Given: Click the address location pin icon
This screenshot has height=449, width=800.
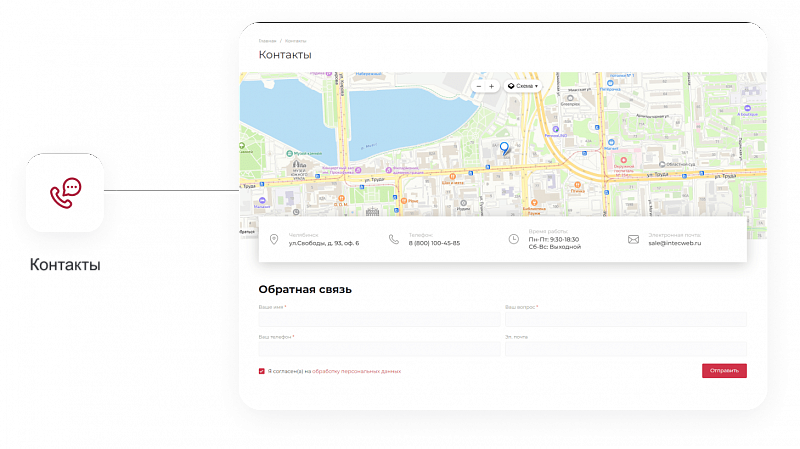Looking at the screenshot, I should point(274,239).
